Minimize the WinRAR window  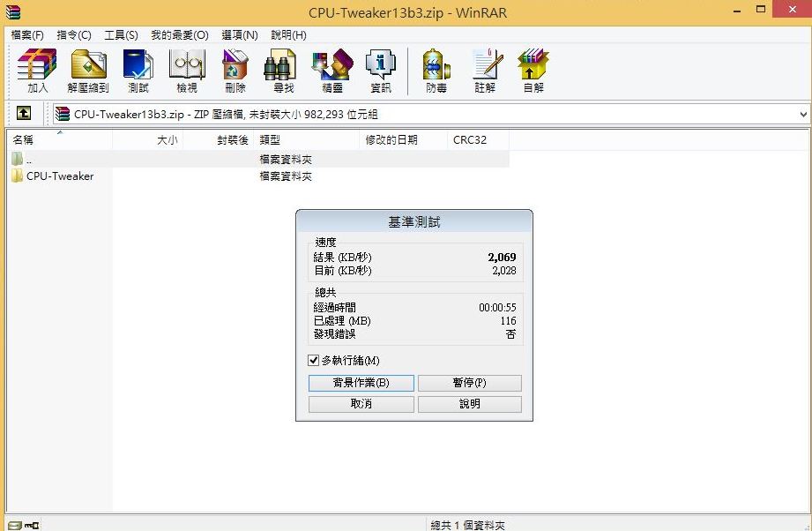[x=737, y=10]
